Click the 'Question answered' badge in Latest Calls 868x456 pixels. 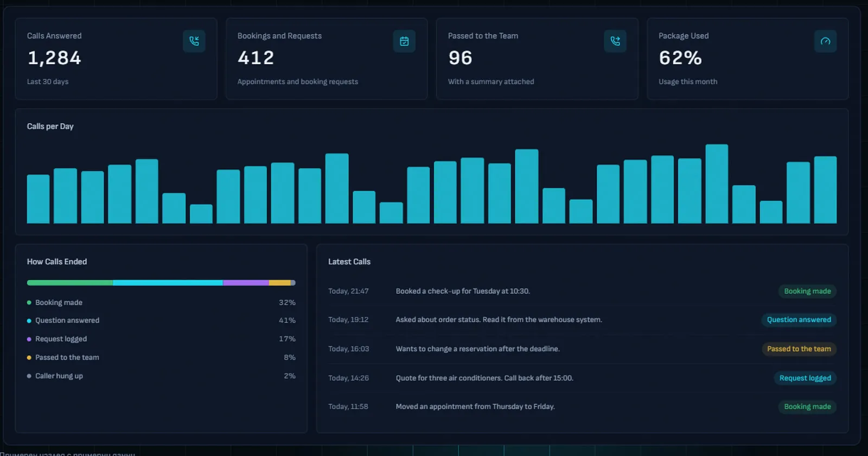click(x=799, y=320)
